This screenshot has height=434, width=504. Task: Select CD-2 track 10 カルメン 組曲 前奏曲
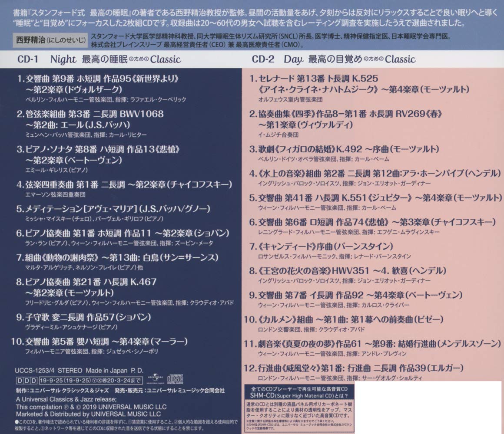pos(343,319)
